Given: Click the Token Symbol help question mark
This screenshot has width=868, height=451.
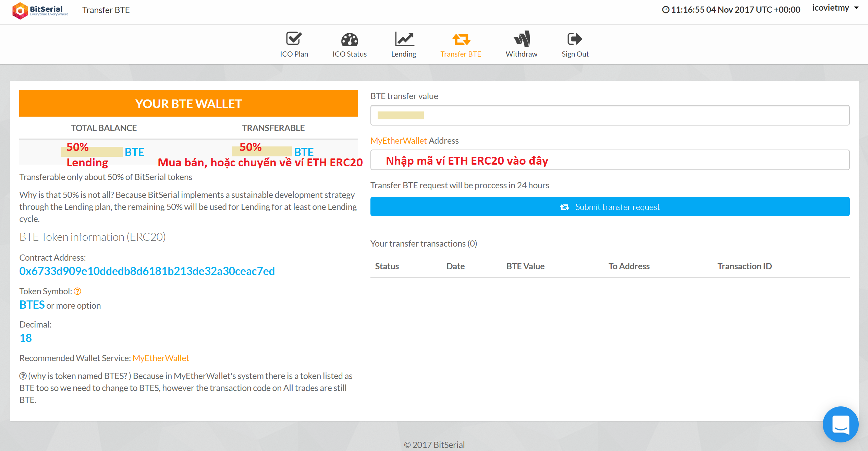Looking at the screenshot, I should pyautogui.click(x=77, y=292).
